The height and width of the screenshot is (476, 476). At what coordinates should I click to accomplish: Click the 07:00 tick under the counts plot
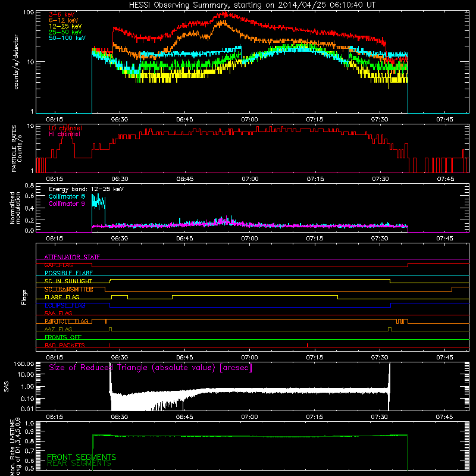coord(249,120)
